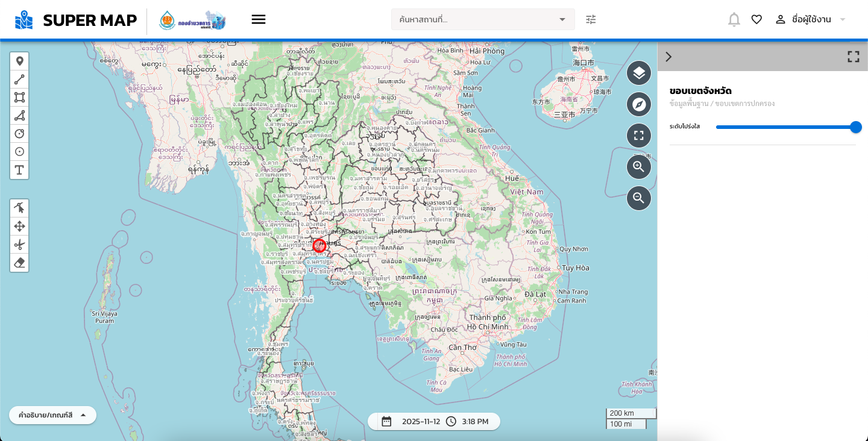Select the draw polygon tool

[x=19, y=116]
